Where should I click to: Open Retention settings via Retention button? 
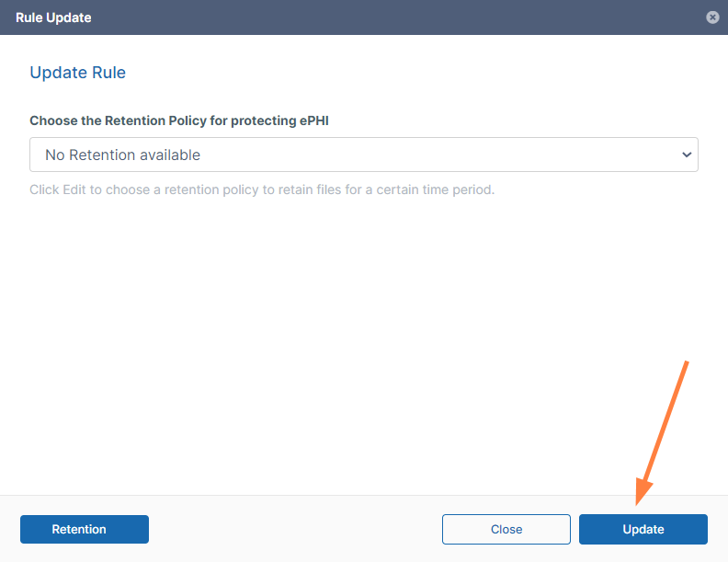85,529
